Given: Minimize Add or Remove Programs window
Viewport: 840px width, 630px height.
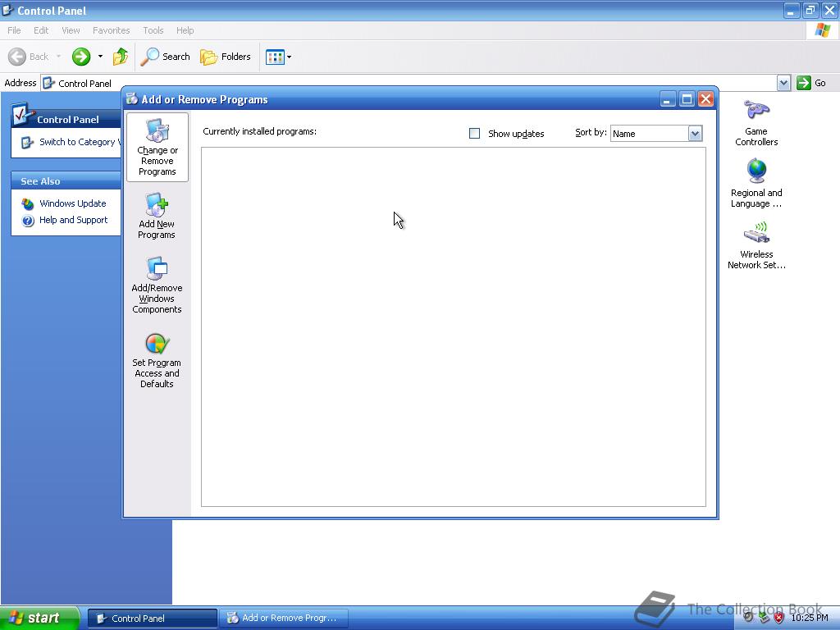Looking at the screenshot, I should (x=668, y=99).
